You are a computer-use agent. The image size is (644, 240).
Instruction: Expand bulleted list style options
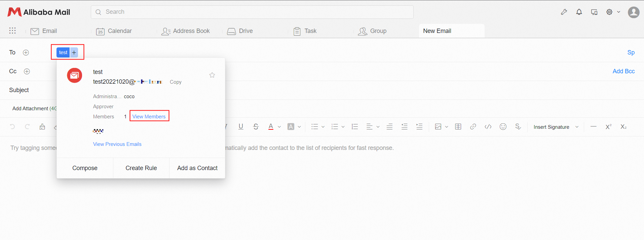pyautogui.click(x=323, y=127)
